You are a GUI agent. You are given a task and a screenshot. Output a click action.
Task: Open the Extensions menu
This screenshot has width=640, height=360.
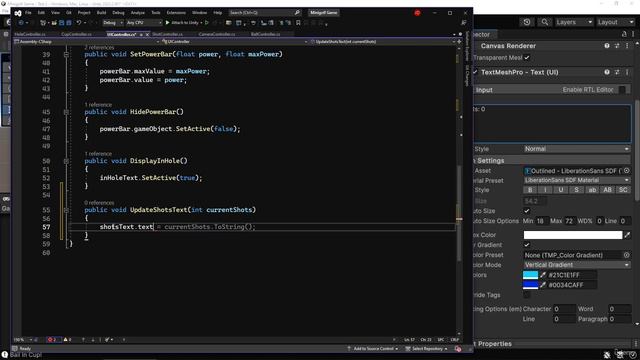click(176, 13)
